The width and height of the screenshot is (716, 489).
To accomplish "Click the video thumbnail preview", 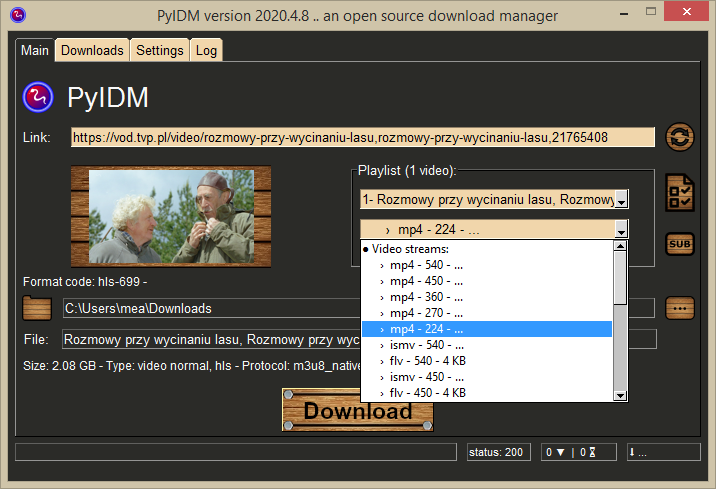I will [x=171, y=216].
